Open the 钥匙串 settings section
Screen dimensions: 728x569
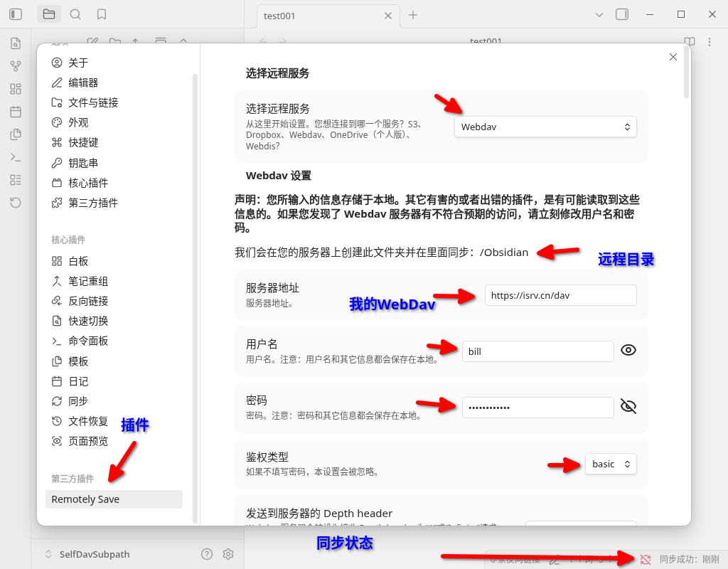tap(114, 163)
